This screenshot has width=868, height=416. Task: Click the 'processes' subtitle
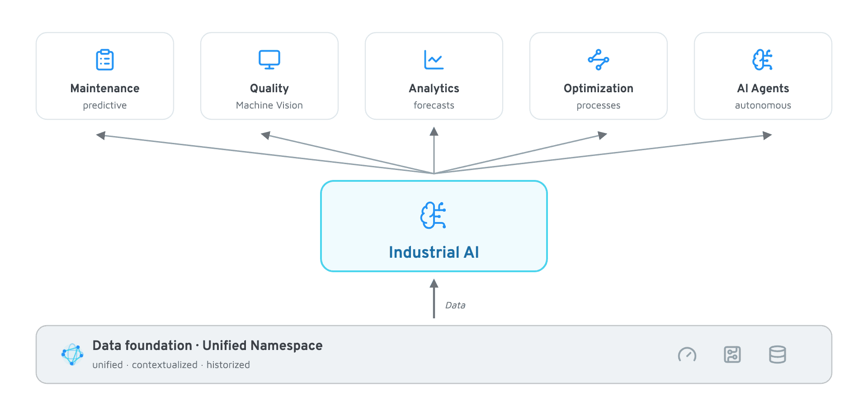click(599, 105)
